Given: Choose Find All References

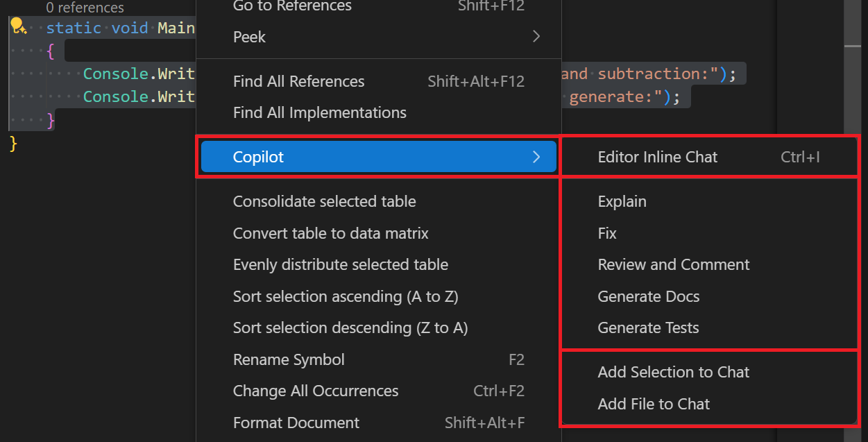Looking at the screenshot, I should coord(378,81).
